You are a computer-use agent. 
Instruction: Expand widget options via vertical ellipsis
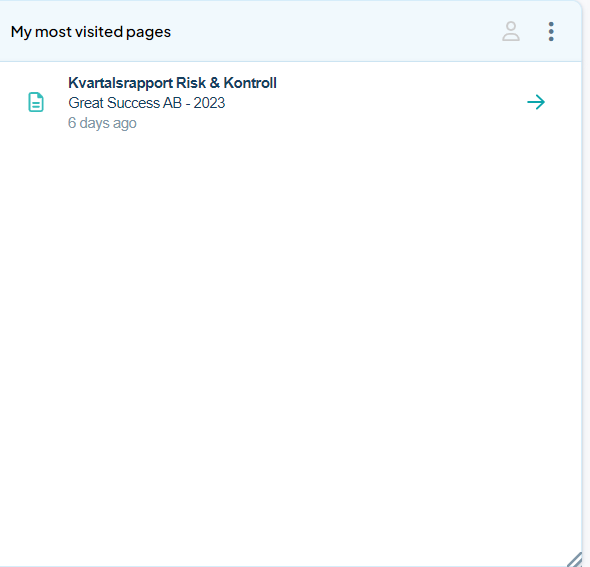[551, 32]
